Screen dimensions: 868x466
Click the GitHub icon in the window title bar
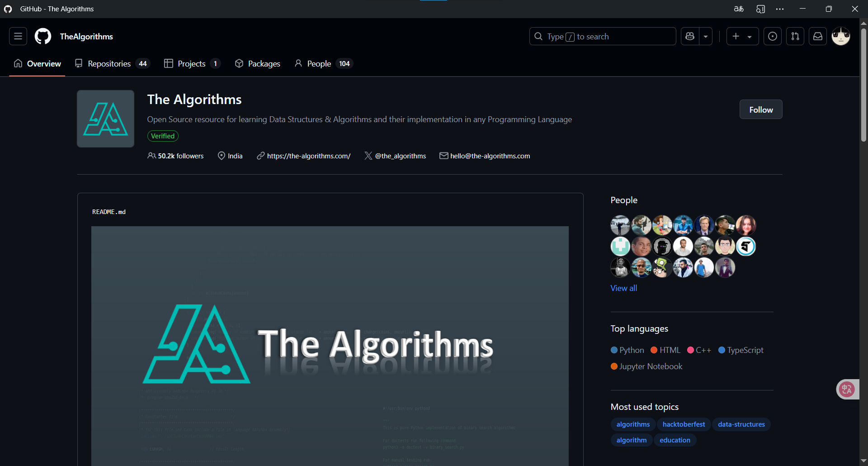tap(8, 9)
